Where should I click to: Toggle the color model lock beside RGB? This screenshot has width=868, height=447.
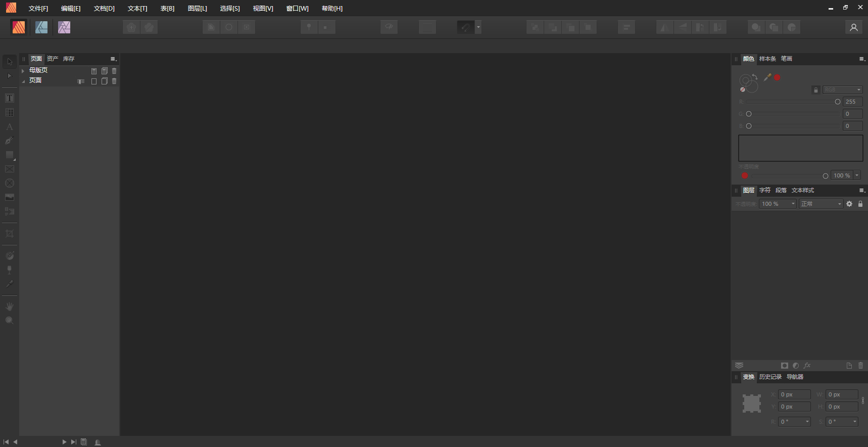click(x=815, y=90)
